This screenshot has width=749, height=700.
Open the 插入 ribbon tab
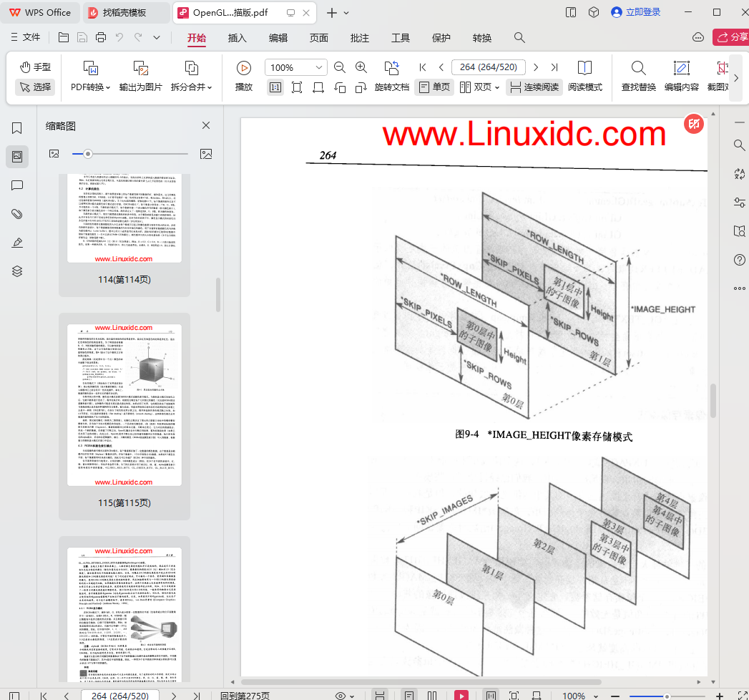237,38
